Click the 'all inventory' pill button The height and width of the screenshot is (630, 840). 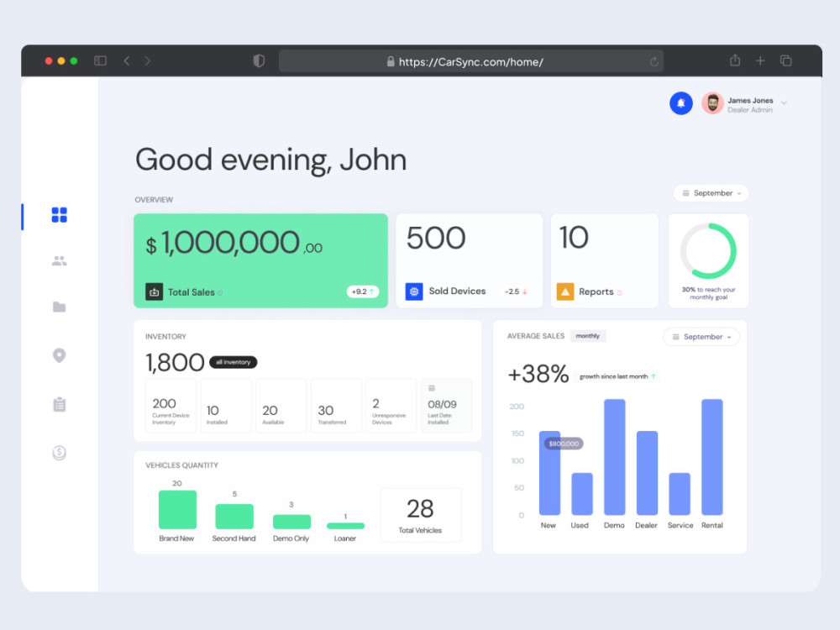(x=233, y=362)
